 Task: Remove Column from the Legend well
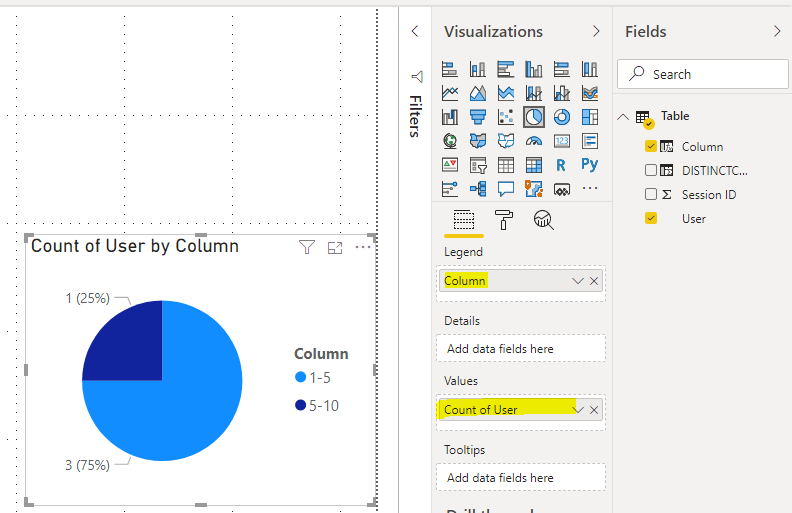594,281
